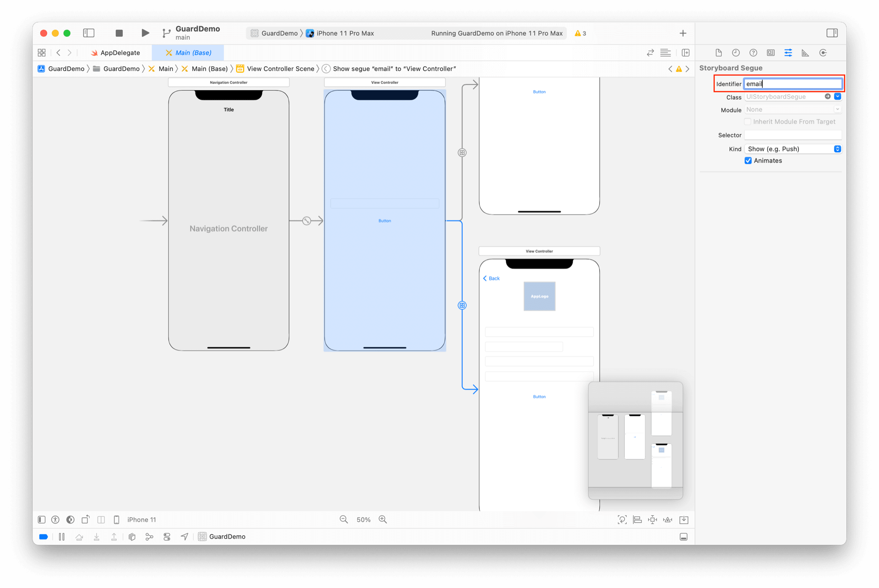Click the Run play button
879x588 pixels.
point(145,33)
